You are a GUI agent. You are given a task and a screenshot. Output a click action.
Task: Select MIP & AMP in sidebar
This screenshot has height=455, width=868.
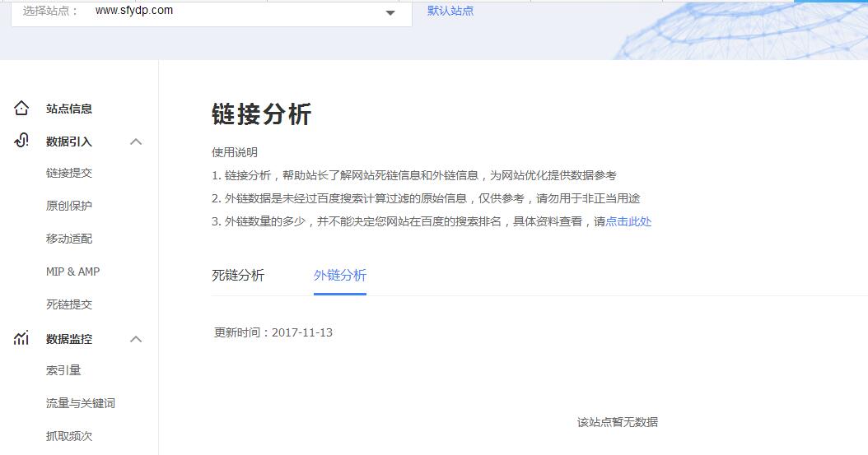(x=72, y=272)
